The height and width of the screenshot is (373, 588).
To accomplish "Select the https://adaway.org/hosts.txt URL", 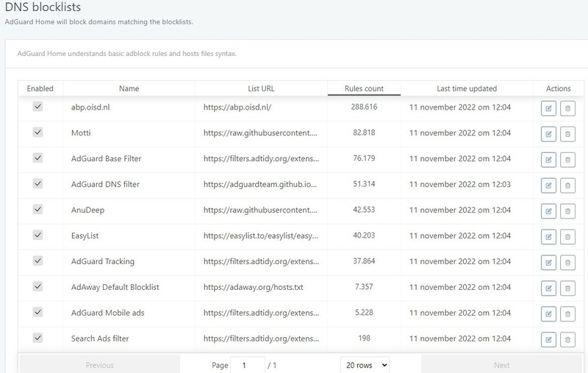I will tap(254, 288).
